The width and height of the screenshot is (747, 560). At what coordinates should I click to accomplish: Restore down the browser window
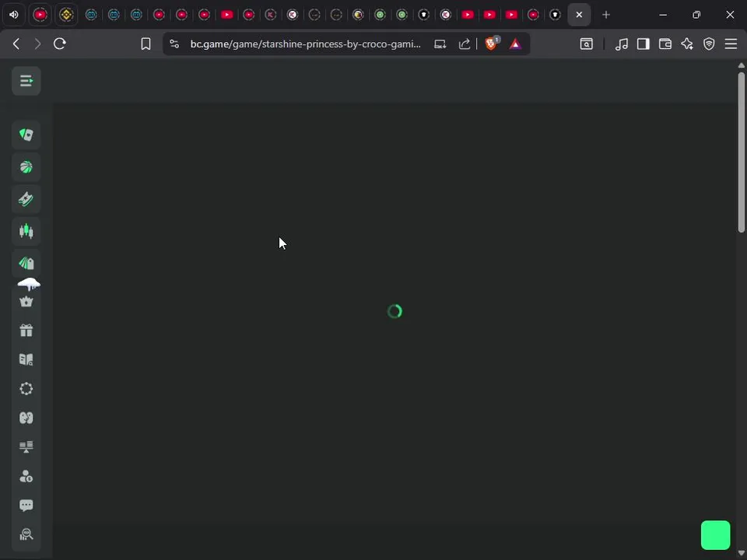click(696, 15)
